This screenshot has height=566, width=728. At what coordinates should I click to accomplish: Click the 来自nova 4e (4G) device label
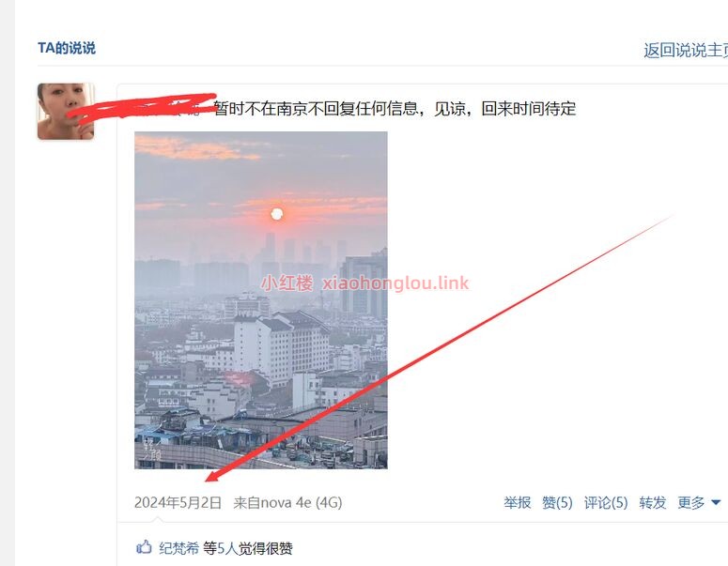pyautogui.click(x=287, y=502)
